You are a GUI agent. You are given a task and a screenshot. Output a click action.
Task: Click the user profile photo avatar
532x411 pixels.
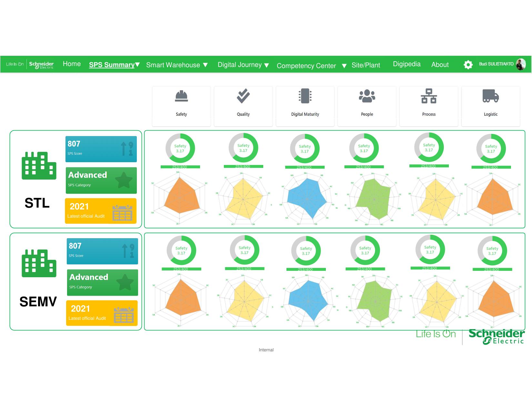(521, 64)
